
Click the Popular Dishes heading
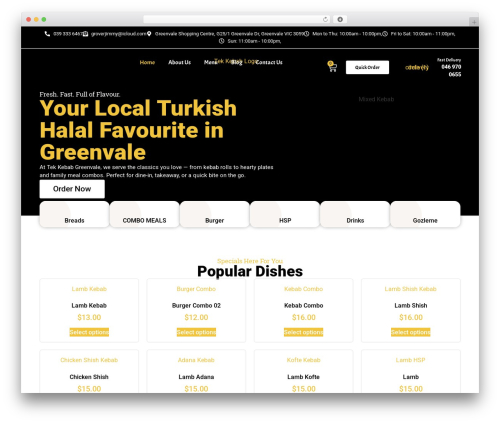[x=250, y=271]
